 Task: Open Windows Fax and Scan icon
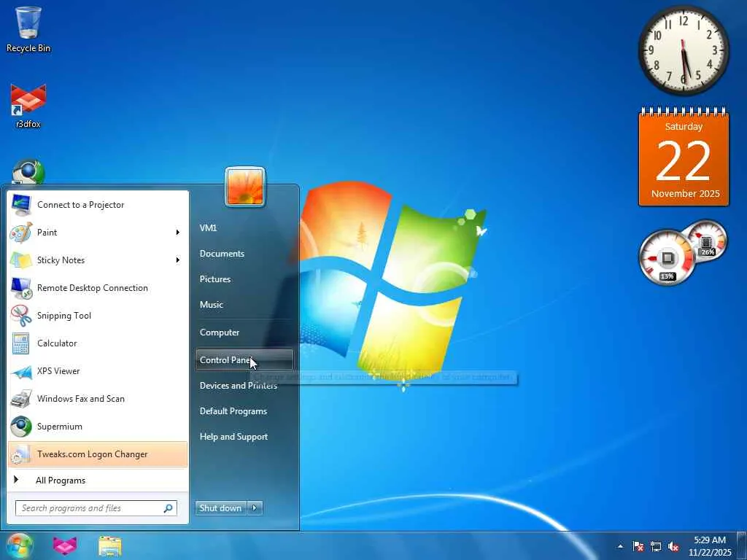tap(21, 399)
